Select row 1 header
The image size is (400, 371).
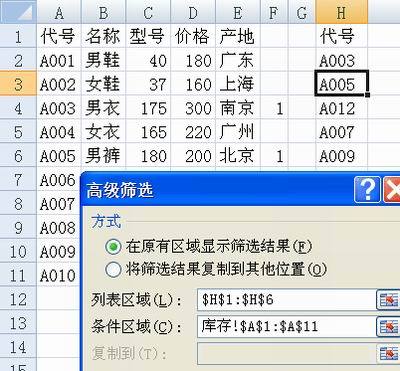pyautogui.click(x=18, y=36)
